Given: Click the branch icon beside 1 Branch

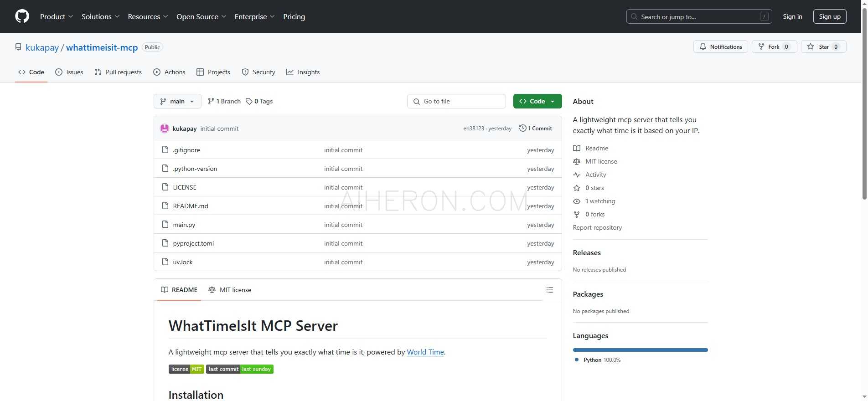Looking at the screenshot, I should click(211, 101).
